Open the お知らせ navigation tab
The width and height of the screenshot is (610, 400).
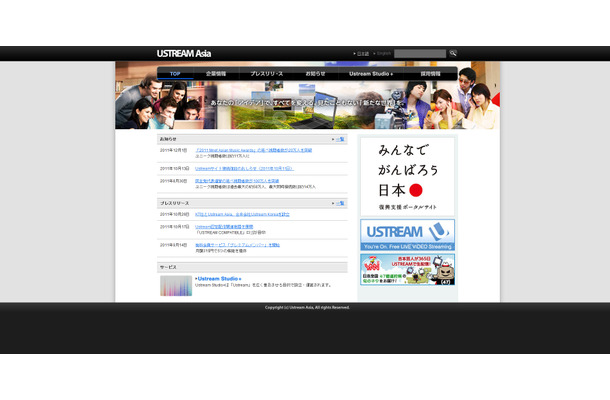pos(315,74)
